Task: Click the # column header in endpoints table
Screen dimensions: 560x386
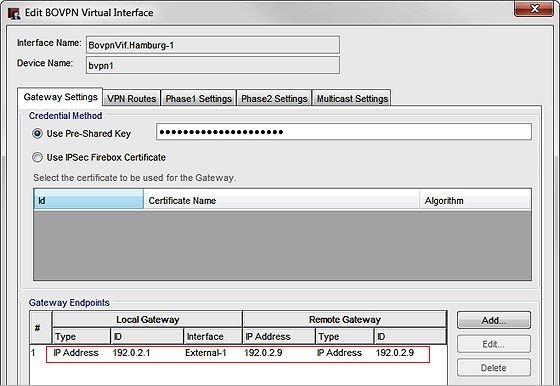Action: 41,327
